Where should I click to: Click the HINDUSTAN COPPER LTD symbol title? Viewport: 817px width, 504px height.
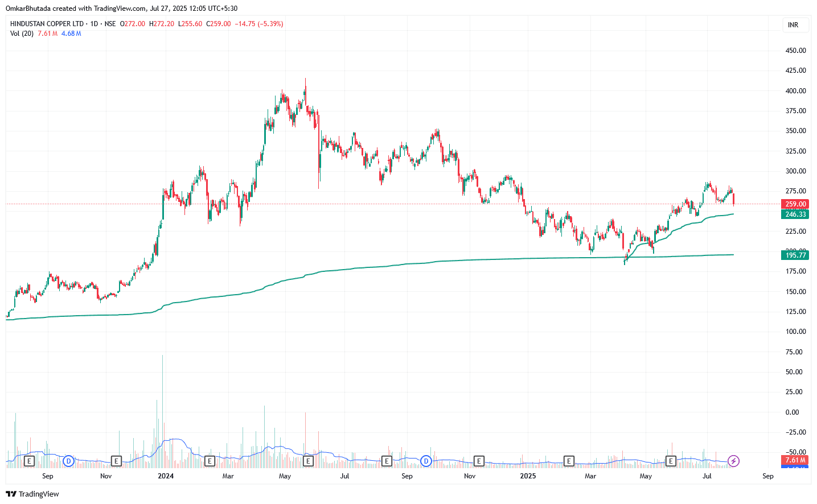click(47, 24)
